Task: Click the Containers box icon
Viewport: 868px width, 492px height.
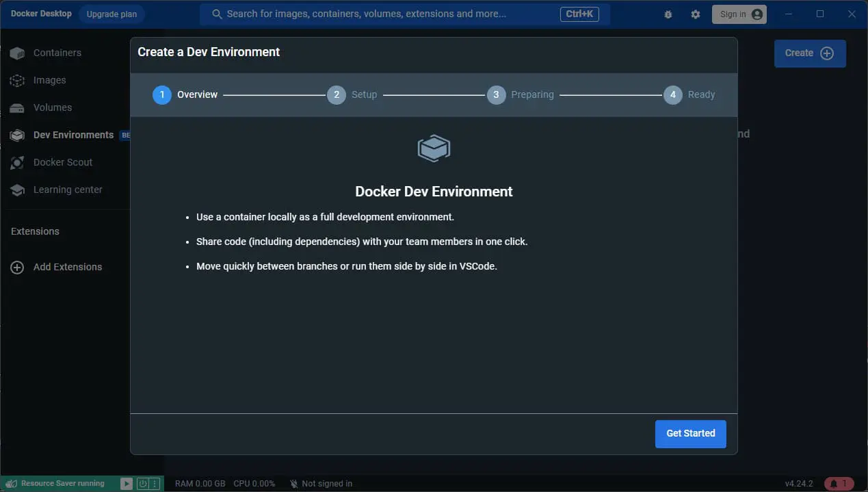Action: click(x=17, y=53)
